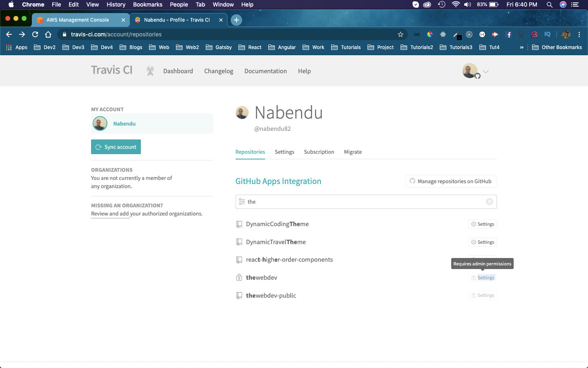Click the Facebook extension icon
The height and width of the screenshot is (368, 588).
click(x=509, y=34)
